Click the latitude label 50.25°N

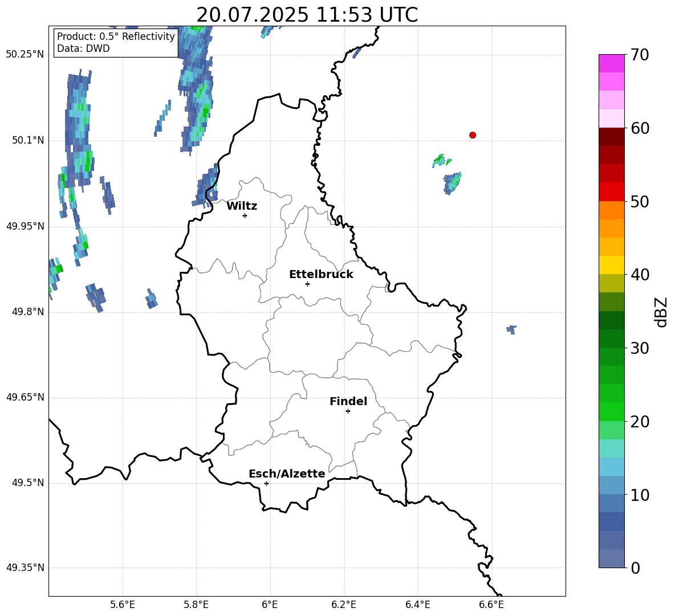(25, 55)
